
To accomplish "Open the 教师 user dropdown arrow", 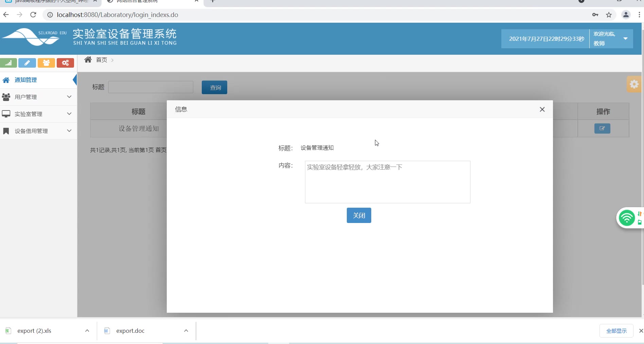I will point(625,39).
